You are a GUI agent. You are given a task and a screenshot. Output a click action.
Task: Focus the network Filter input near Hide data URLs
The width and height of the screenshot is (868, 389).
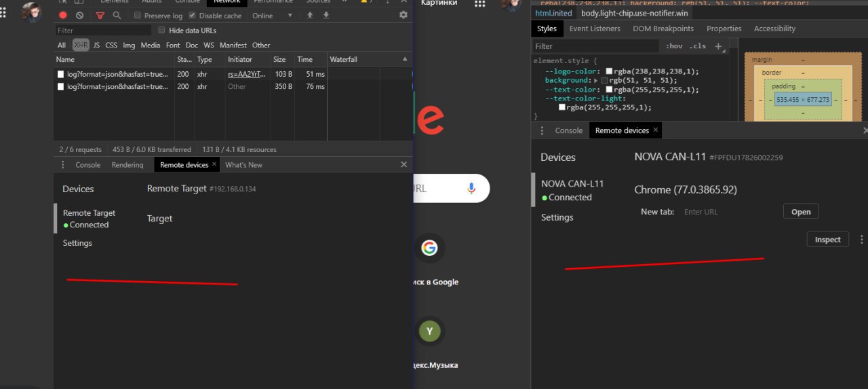pyautogui.click(x=103, y=31)
